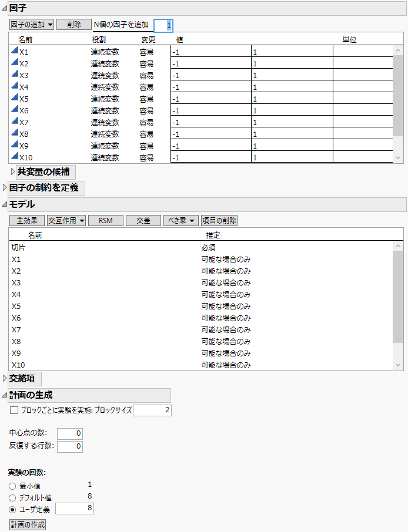This screenshot has width=408, height=532.
Task: Select X8 term in model list
Action: click(x=16, y=341)
